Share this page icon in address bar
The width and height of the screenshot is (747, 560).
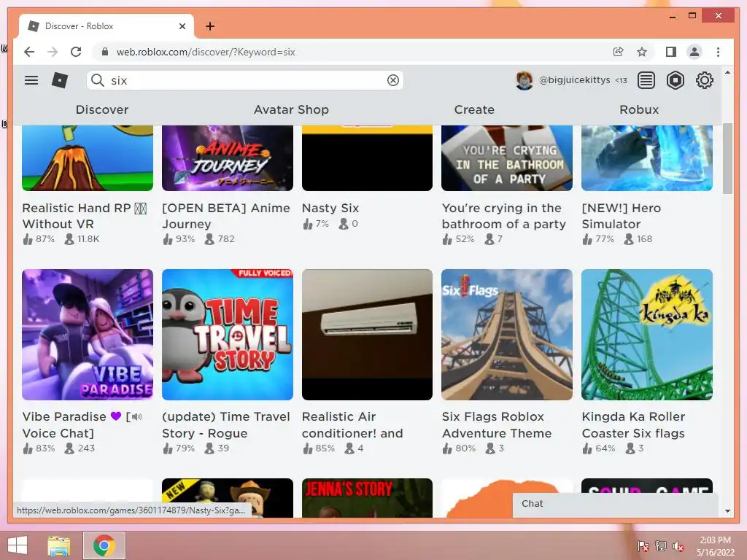coord(619,52)
